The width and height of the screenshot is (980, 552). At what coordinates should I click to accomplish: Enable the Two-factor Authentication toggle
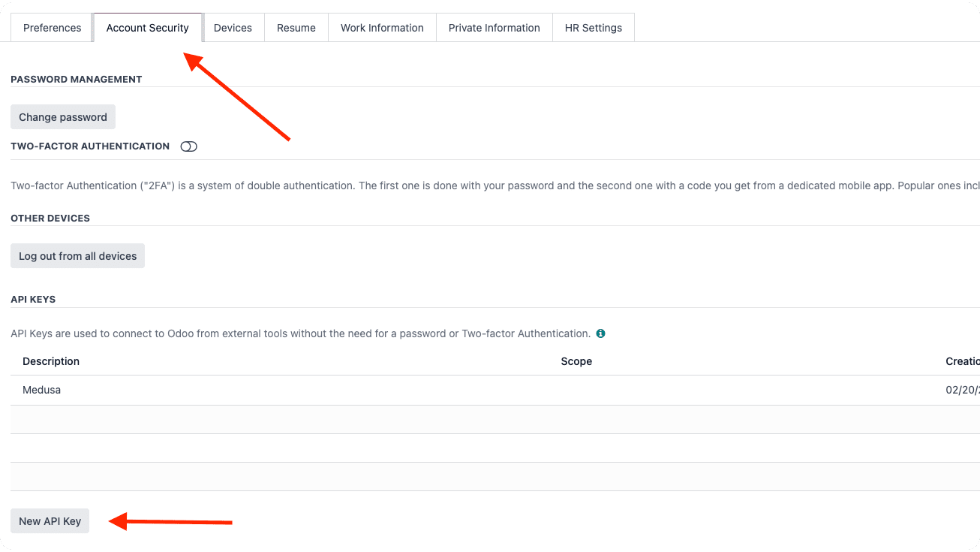click(188, 146)
